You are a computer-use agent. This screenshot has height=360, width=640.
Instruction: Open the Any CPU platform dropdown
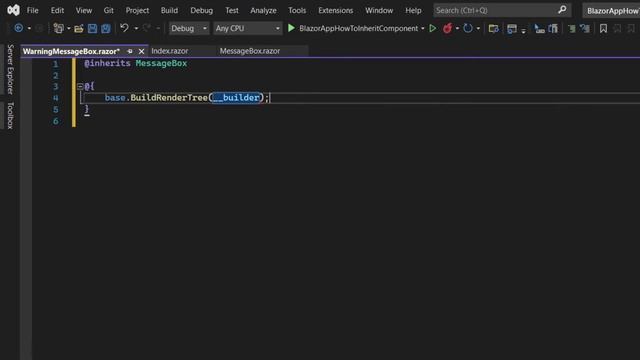point(247,28)
